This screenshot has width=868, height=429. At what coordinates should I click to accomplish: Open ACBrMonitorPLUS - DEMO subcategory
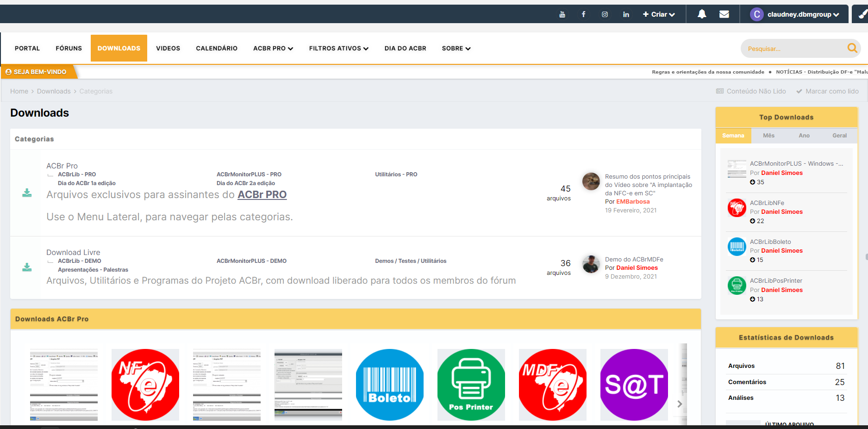coord(251,261)
